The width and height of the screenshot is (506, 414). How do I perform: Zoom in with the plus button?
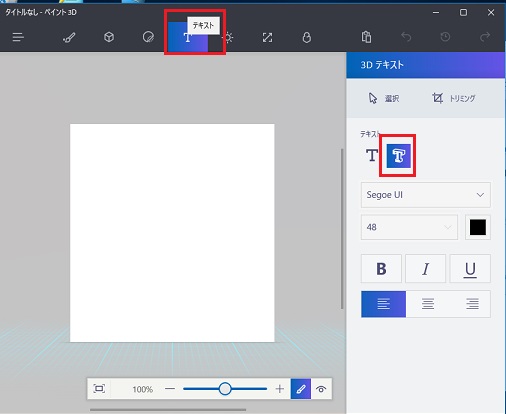coord(280,389)
